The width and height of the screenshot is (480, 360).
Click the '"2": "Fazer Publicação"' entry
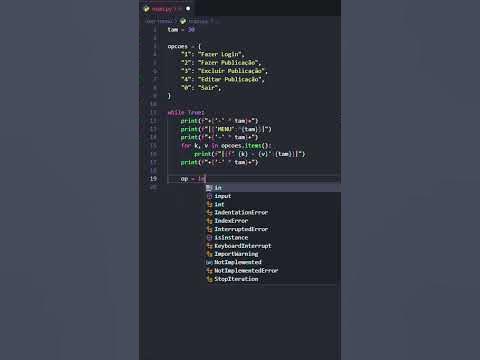pyautogui.click(x=221, y=63)
